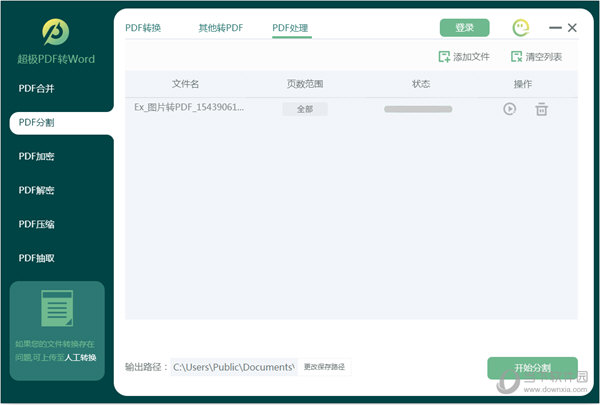The width and height of the screenshot is (600, 405).
Task: Click the 状态 column header
Action: [421, 84]
